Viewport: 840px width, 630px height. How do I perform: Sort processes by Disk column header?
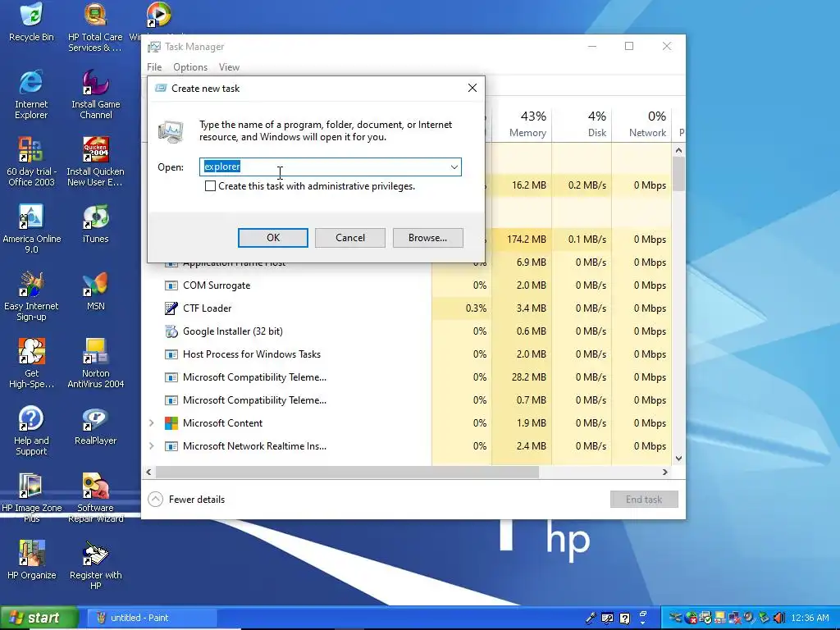582,125
